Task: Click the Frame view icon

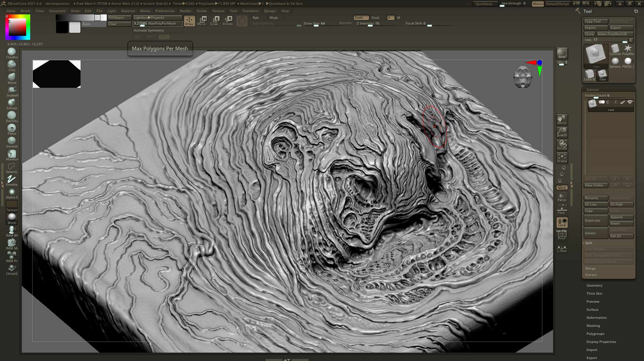Action: (562, 158)
